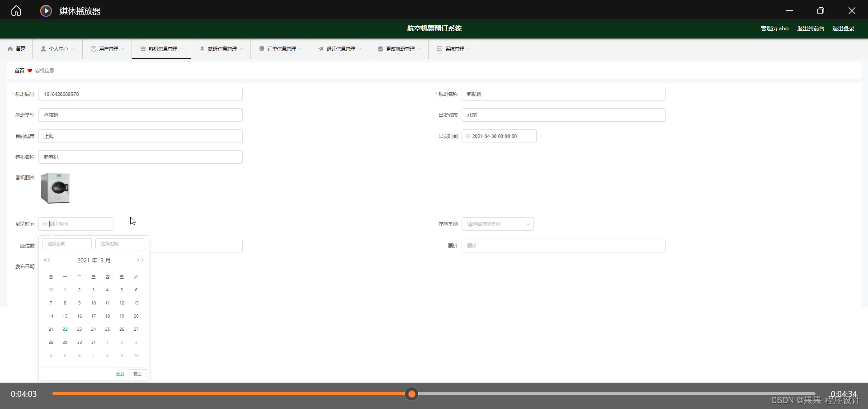The image size is (868, 409).
Task: Expand the 退订信息管理 menu
Action: point(340,49)
